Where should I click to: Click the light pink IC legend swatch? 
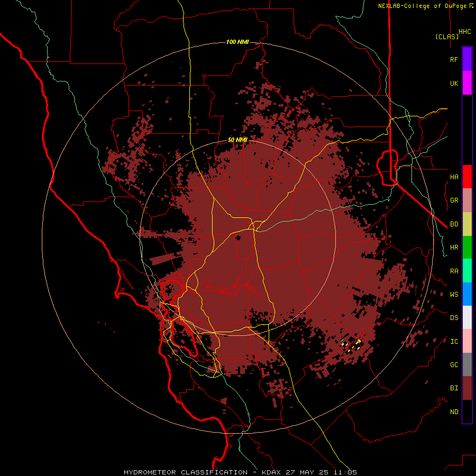467,341
